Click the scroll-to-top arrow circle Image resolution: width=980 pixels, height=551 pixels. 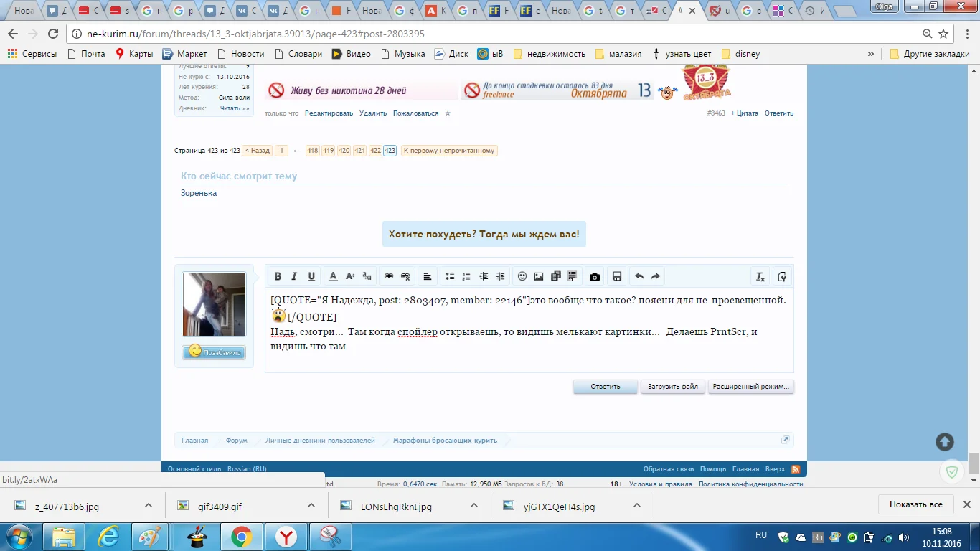click(x=945, y=442)
